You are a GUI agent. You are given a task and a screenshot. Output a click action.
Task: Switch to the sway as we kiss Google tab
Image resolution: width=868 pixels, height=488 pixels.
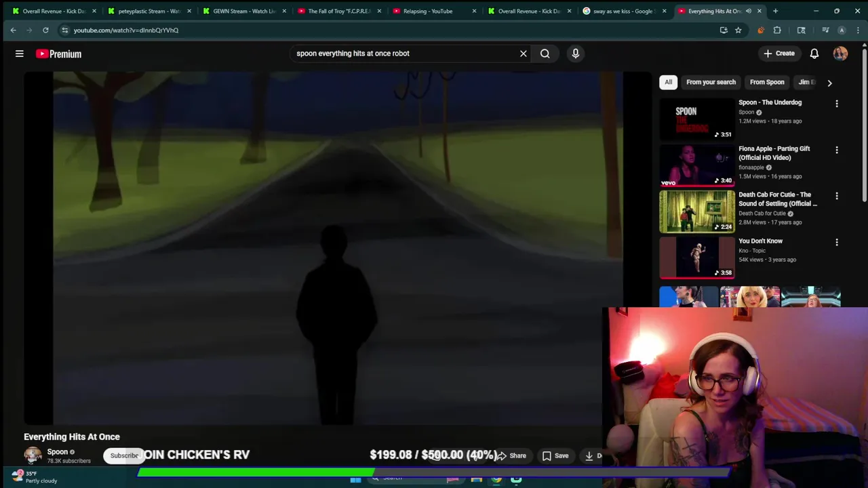pos(623,11)
